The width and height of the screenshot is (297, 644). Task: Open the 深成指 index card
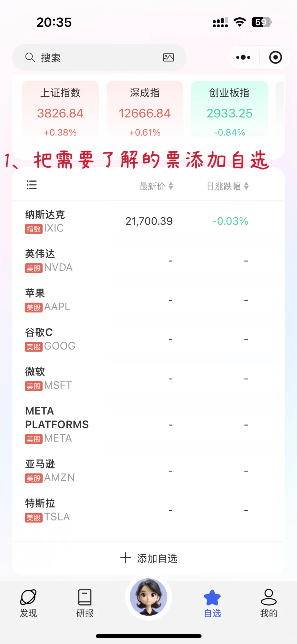145,109
